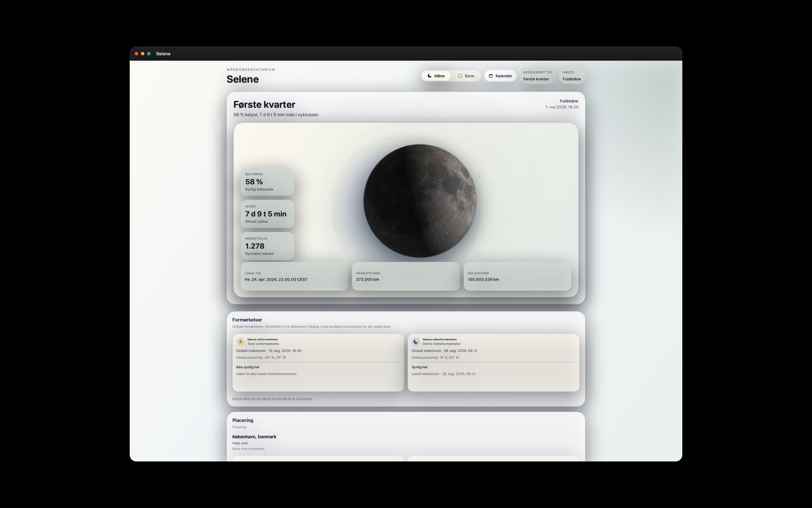
Task: Click the NASA-data hundrede år footnote
Action: coord(272,399)
